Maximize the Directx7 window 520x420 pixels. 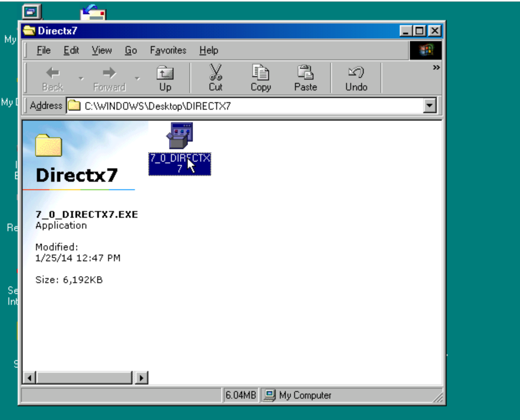(419, 31)
